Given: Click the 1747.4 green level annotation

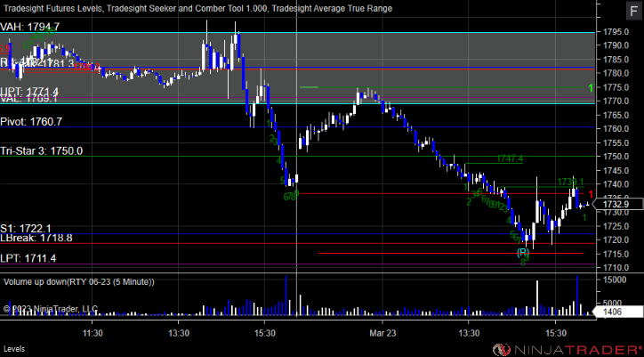Looking at the screenshot, I should (x=510, y=158).
